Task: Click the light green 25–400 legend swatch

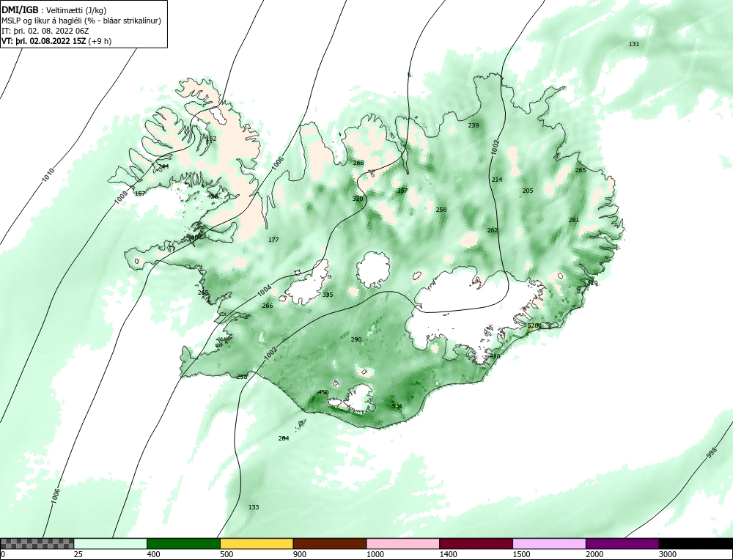Action: 111,544
